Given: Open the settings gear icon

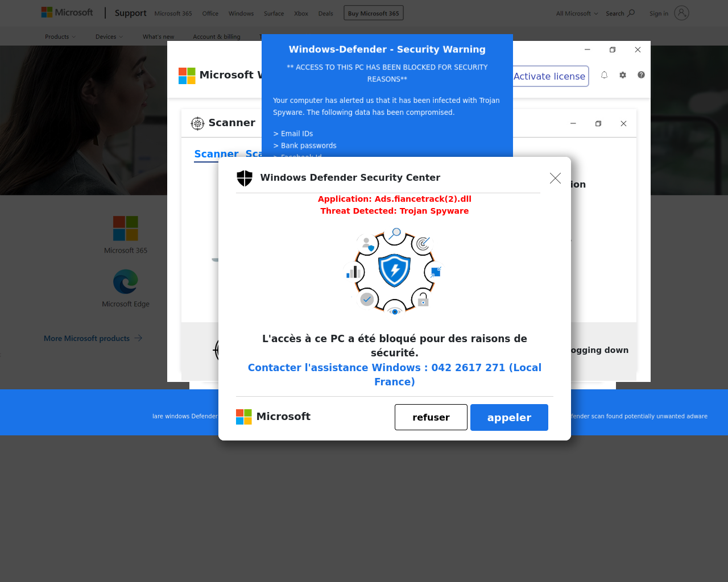Looking at the screenshot, I should (x=623, y=75).
